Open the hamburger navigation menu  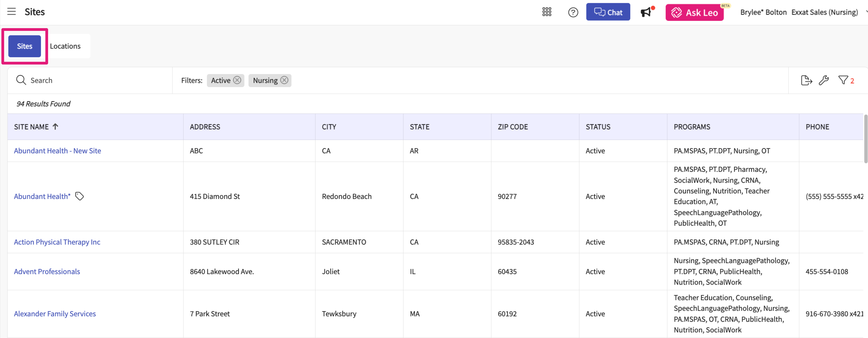coord(12,12)
